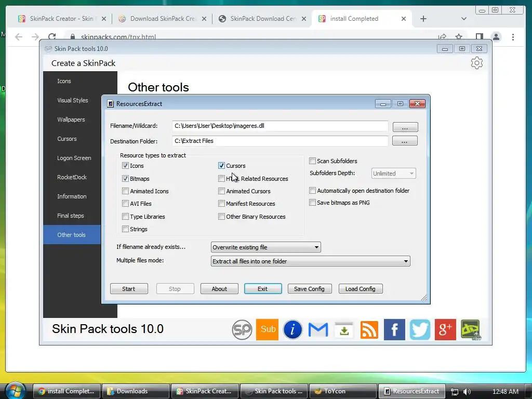Browse for Destination Folder
Viewport: 532px width, 399px height.
click(x=405, y=141)
